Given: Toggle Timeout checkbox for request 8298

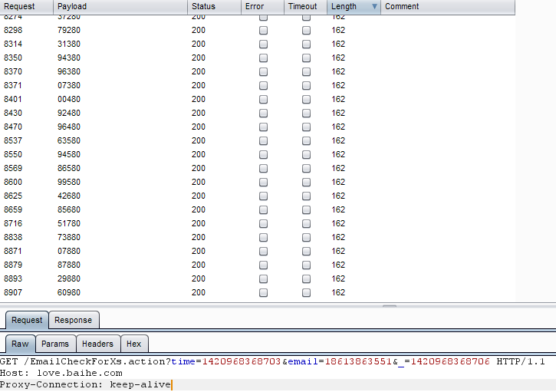Looking at the screenshot, I should pyautogui.click(x=306, y=31).
